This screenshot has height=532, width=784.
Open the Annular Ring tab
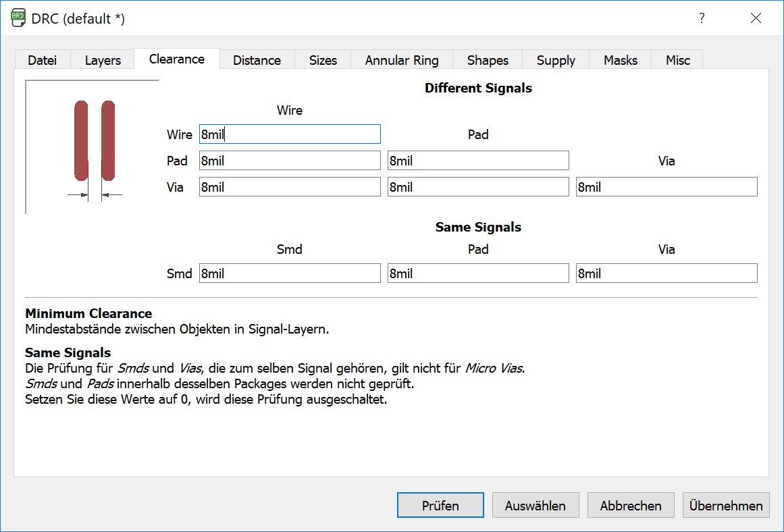pos(402,60)
